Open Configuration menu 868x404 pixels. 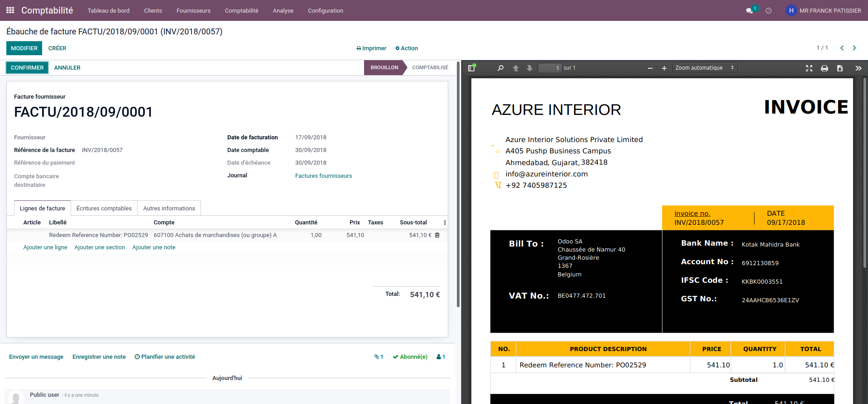pos(326,10)
